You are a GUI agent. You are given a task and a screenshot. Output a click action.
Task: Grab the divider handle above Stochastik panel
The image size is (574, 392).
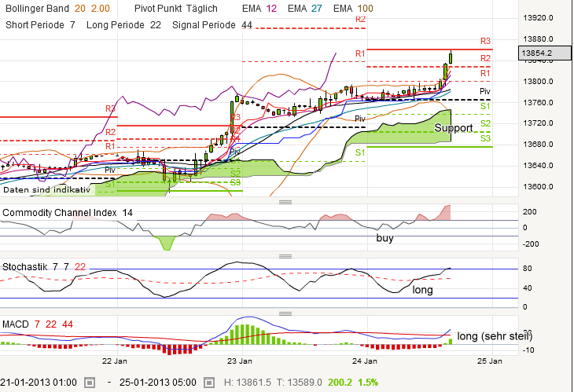click(x=285, y=256)
